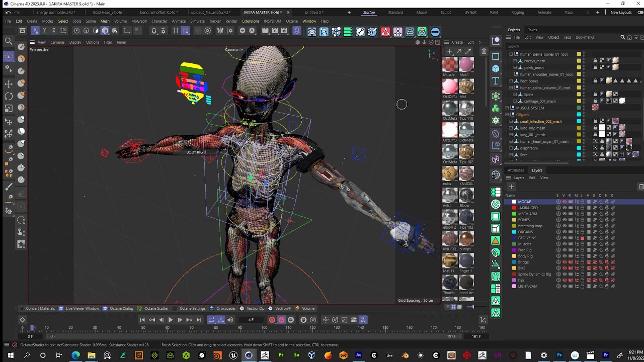
Task: Toggle the Y axis lock icon
Action: tap(45, 31)
